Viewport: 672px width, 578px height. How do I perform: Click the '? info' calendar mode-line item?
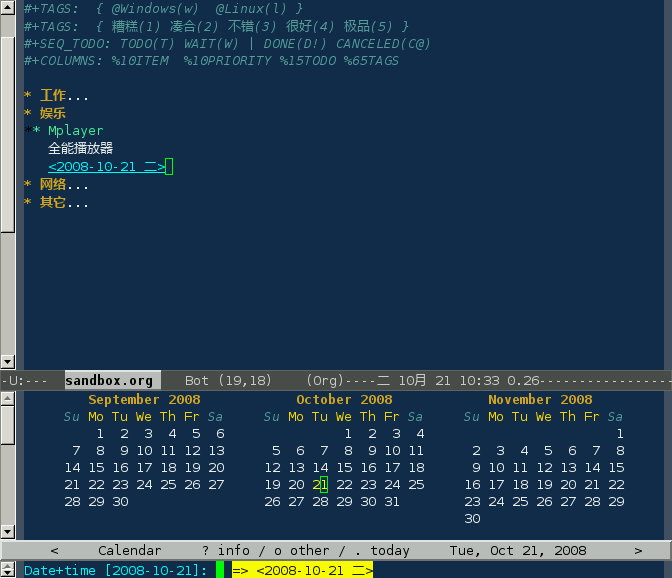coord(226,551)
